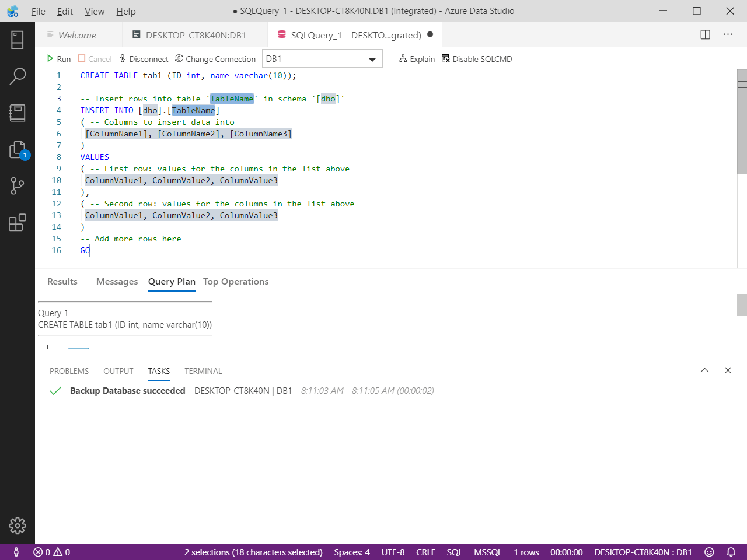Viewport: 747px width, 560px height.
Task: Open the Notebooks view in activity bar
Action: tap(18, 113)
